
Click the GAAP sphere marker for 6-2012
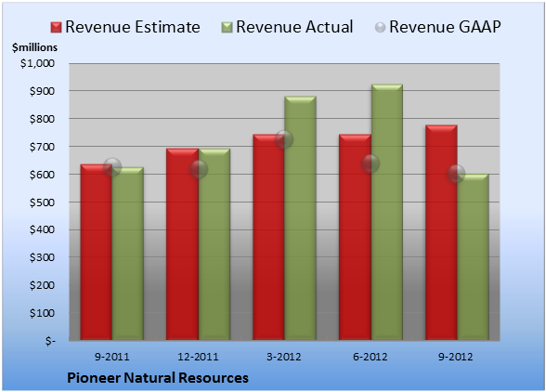tap(370, 163)
